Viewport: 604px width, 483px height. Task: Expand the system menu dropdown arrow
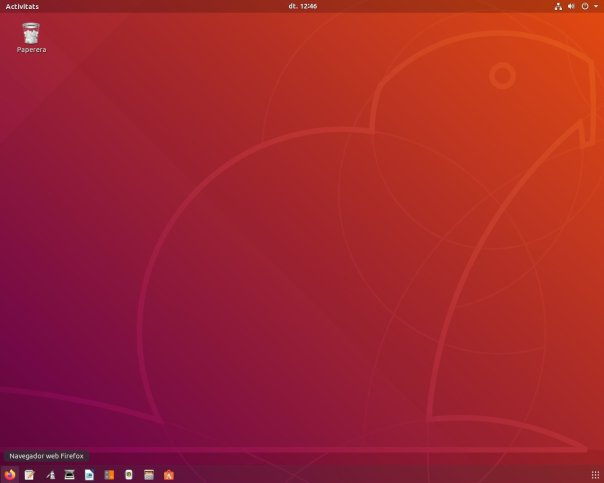[596, 6]
